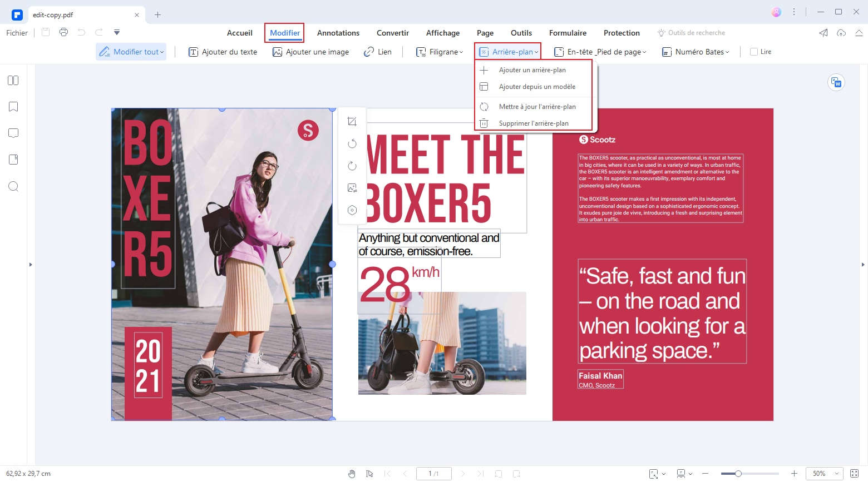Select the hand tool
Viewport: 868px width, 482px height.
(352, 474)
